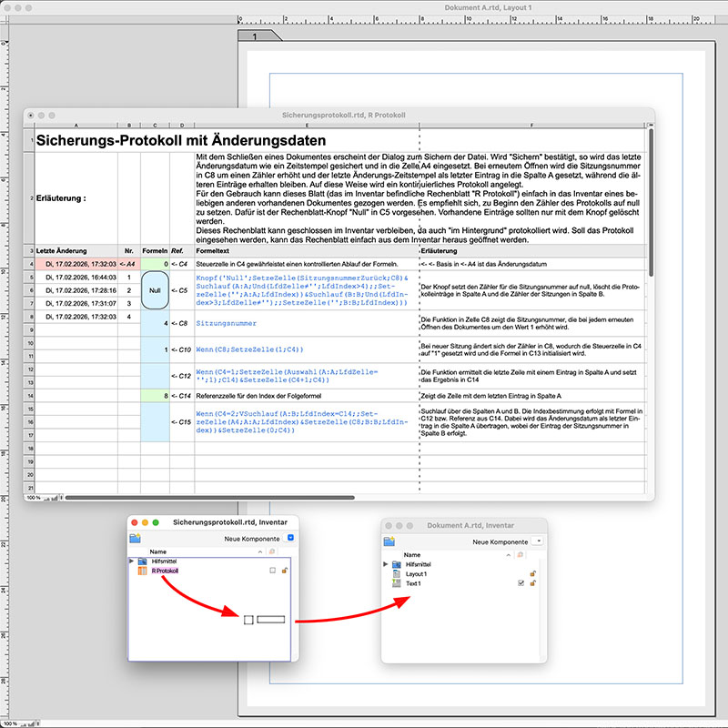Viewport: 728px width, 728px height.
Task: Click the new folder icon in Dokument A inventory
Action: 389,541
